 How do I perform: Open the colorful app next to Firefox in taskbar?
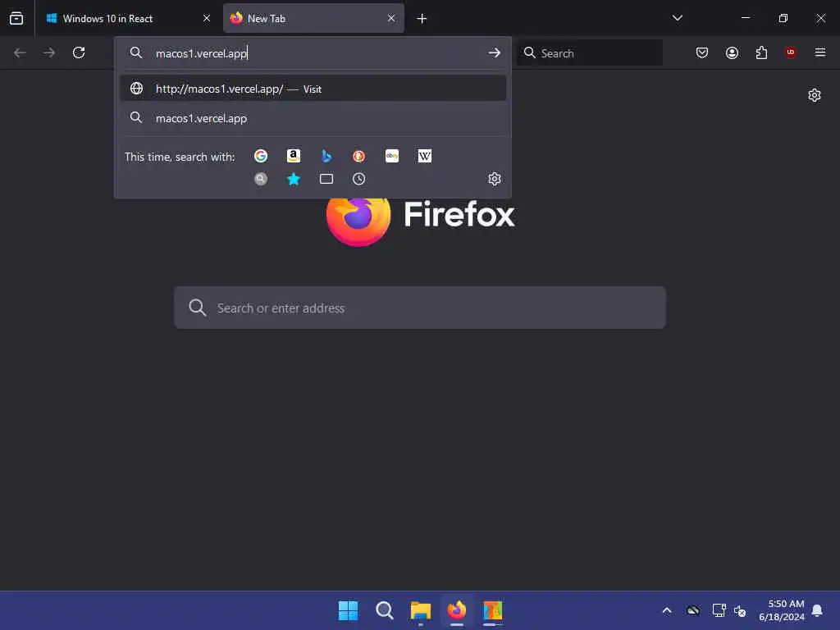point(493,610)
